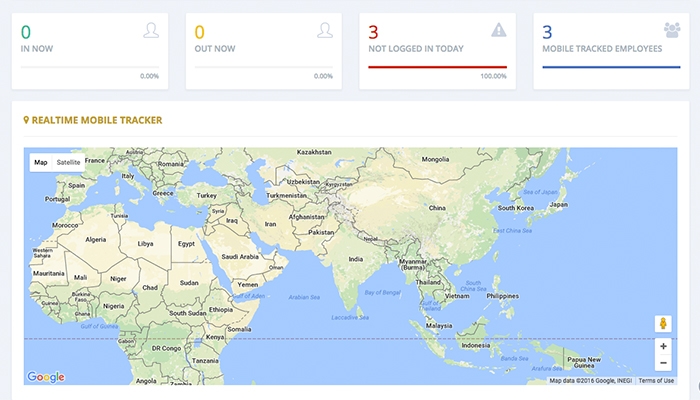Click the mobile tracked employees group icon

(672, 30)
